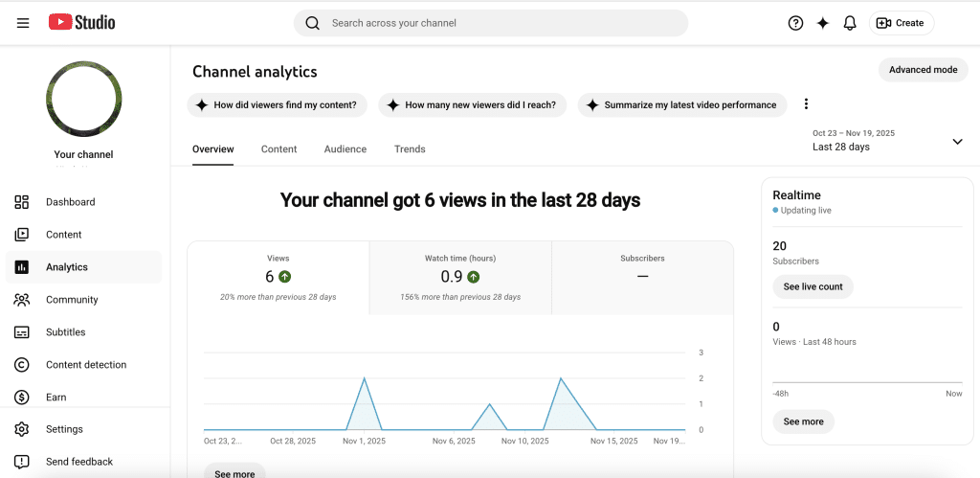Open Subtitles label in the sidebar
Screen dimensions: 980x478
(x=66, y=332)
